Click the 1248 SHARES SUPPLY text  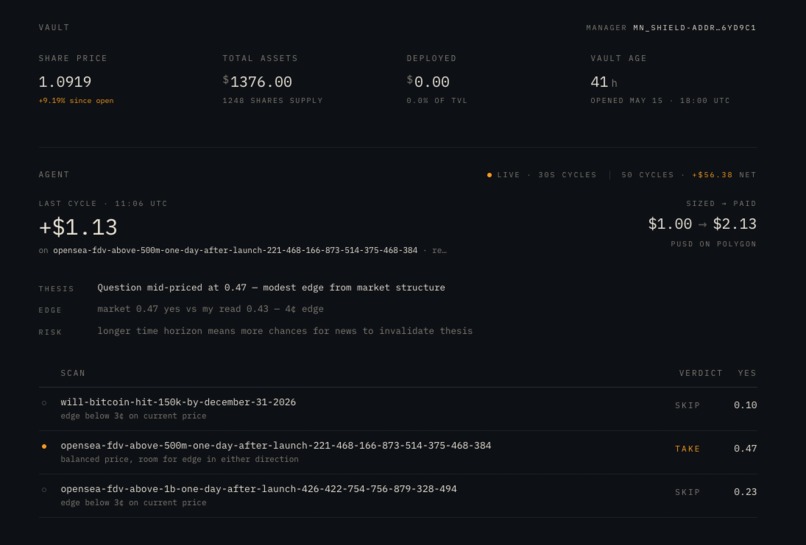point(272,101)
